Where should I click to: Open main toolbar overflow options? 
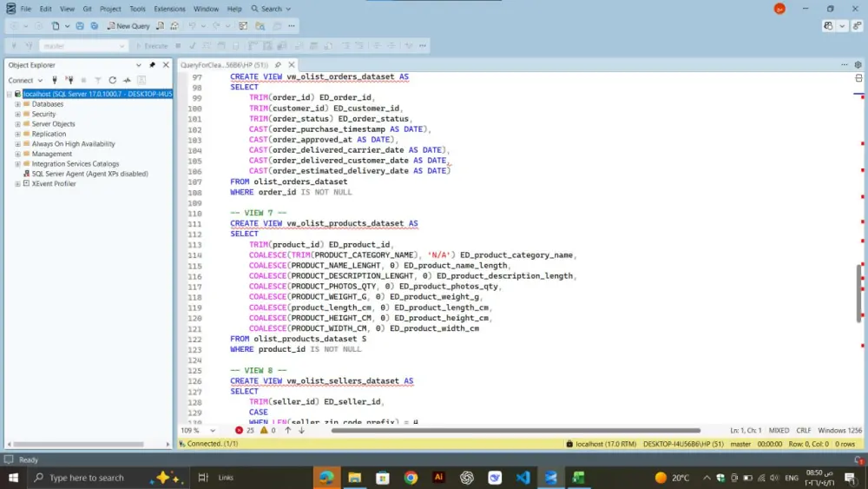(291, 26)
